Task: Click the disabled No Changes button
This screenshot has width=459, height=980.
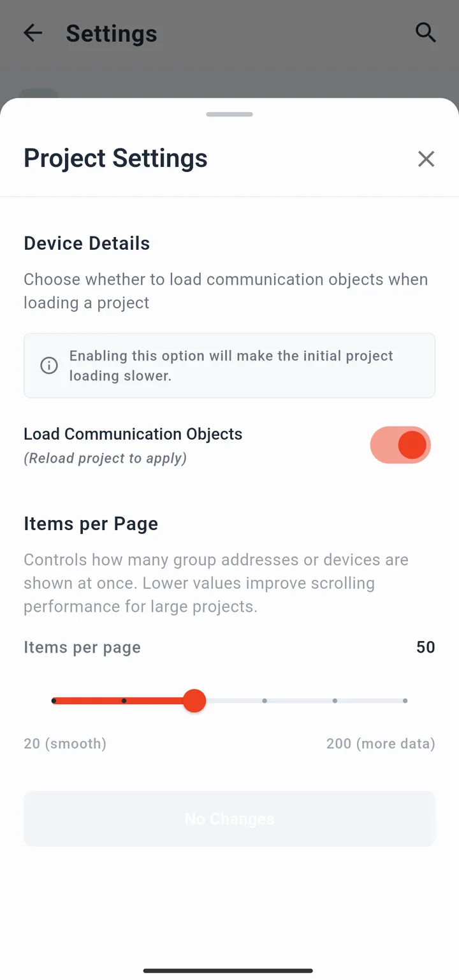Action: 229,819
